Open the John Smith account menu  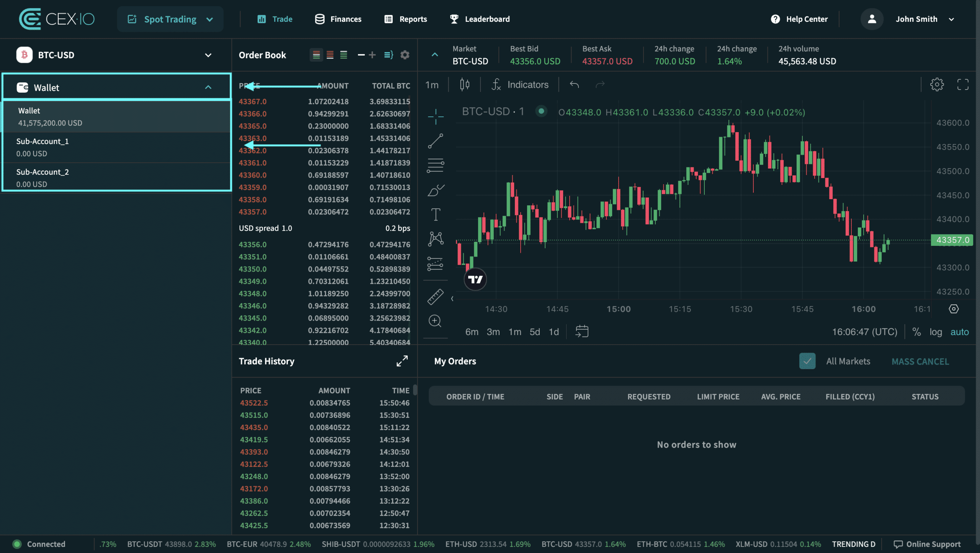coord(925,19)
